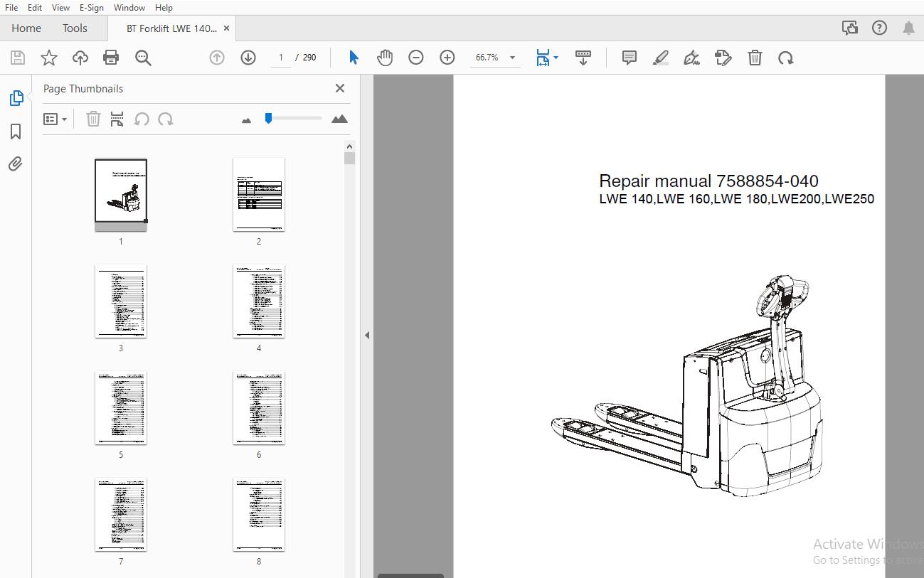Open the Attachments paperclip panel
Screen dimensions: 924x578
[x=16, y=164]
